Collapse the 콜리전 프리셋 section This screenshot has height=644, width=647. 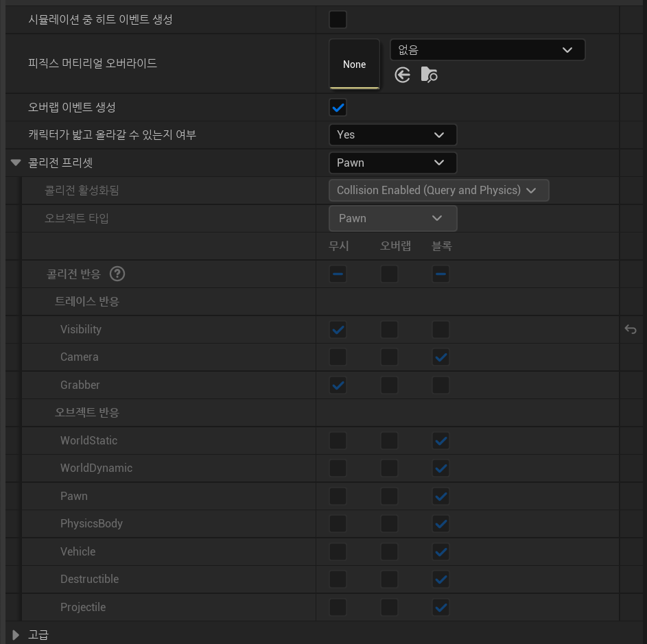pyautogui.click(x=16, y=163)
